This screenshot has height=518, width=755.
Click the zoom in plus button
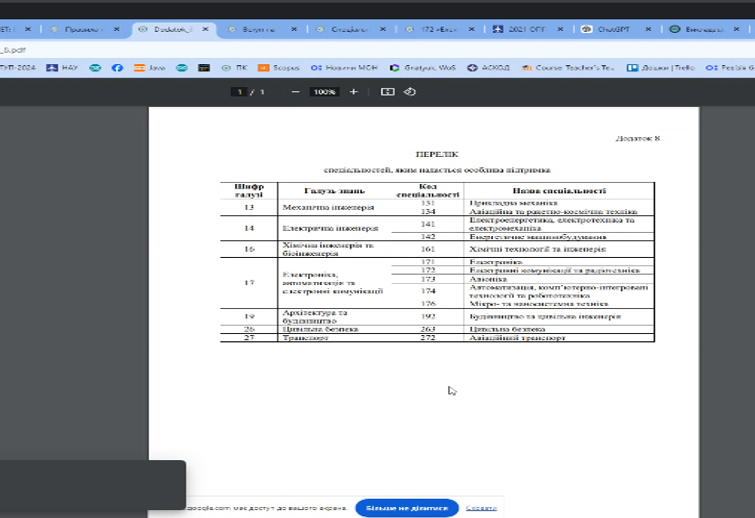point(353,92)
